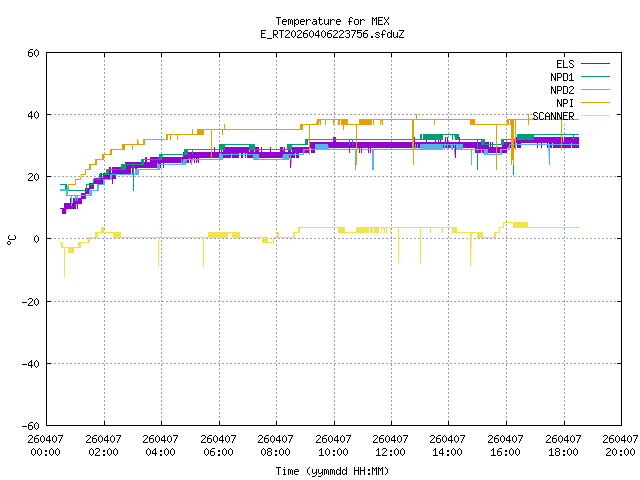Click the NPI legend label
The height and width of the screenshot is (480, 640).
click(x=565, y=103)
